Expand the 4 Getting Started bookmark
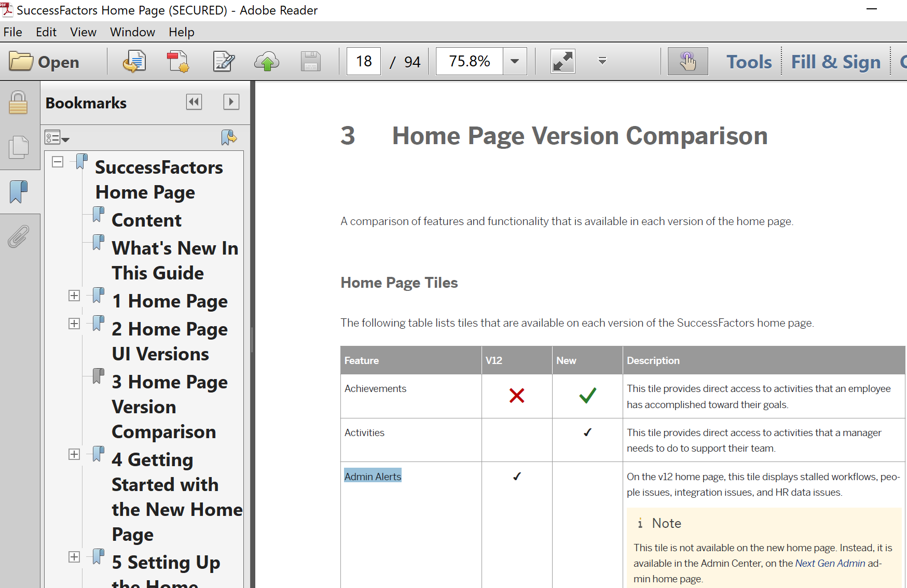Image resolution: width=907 pixels, height=588 pixels. click(x=74, y=454)
